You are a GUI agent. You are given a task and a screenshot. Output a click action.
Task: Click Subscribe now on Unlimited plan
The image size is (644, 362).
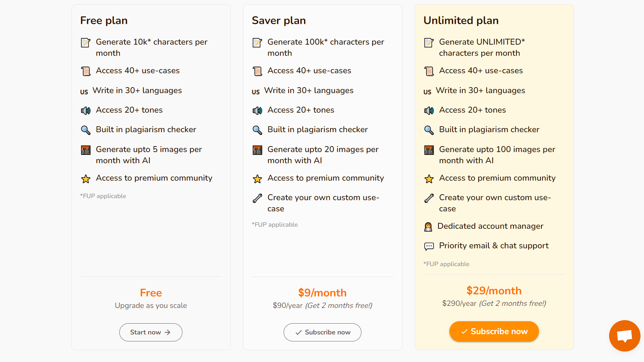pos(494,331)
